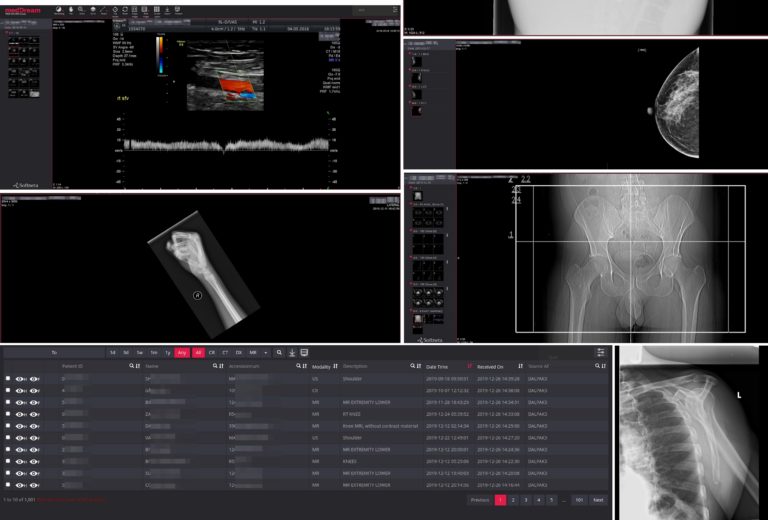
Task: Sort studies by the Date Time column arrow
Action: pyautogui.click(x=470, y=367)
